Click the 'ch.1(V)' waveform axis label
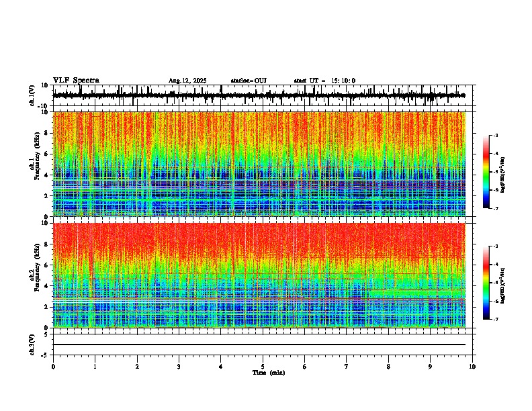This screenshot has width=532, height=411. pos(32,95)
